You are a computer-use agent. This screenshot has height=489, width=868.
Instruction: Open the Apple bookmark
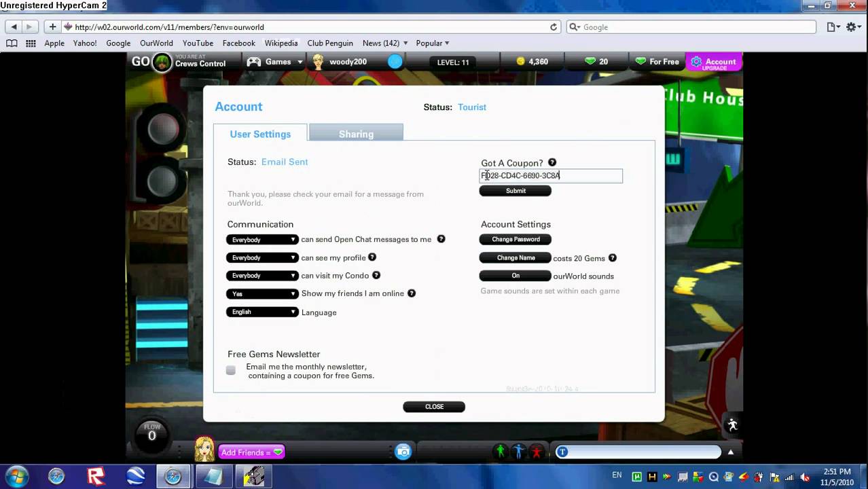tap(54, 43)
